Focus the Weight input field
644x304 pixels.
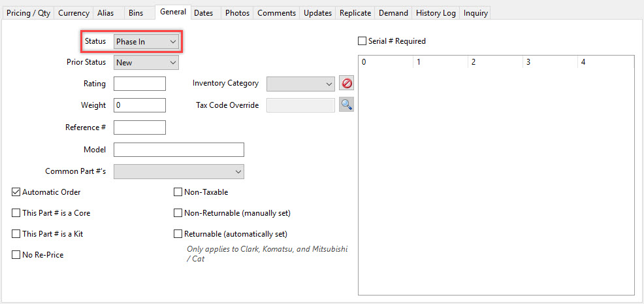(140, 105)
